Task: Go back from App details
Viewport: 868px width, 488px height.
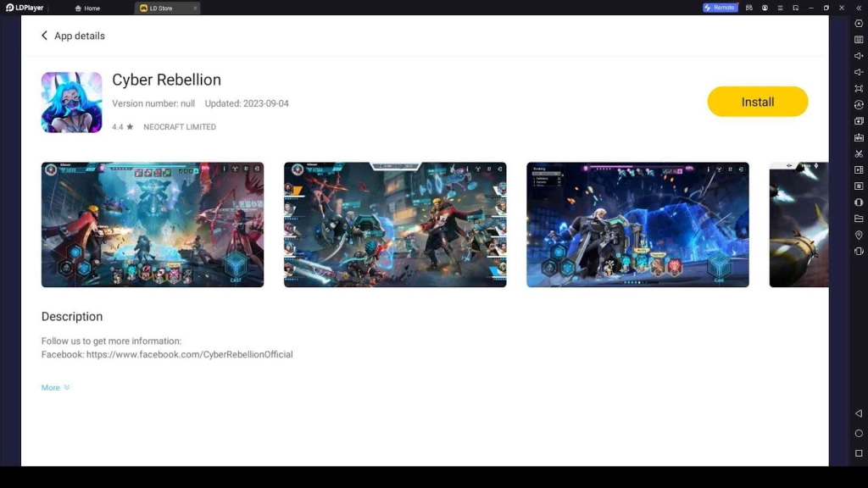Action: pyautogui.click(x=44, y=36)
